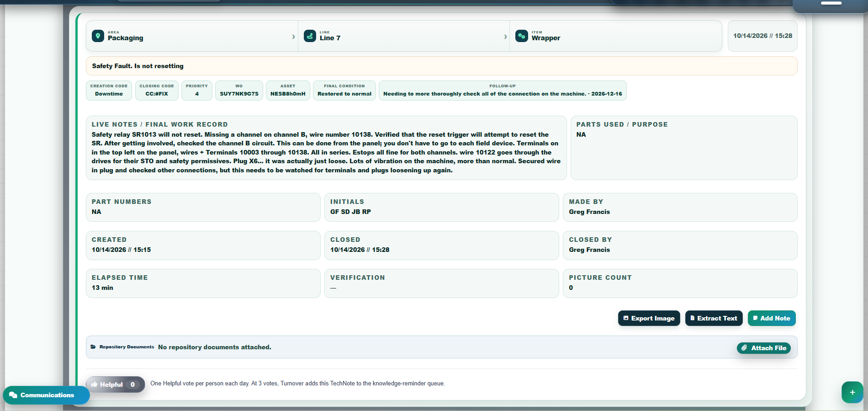
Task: Click the Elapsed Time 13 min field
Action: (203, 283)
